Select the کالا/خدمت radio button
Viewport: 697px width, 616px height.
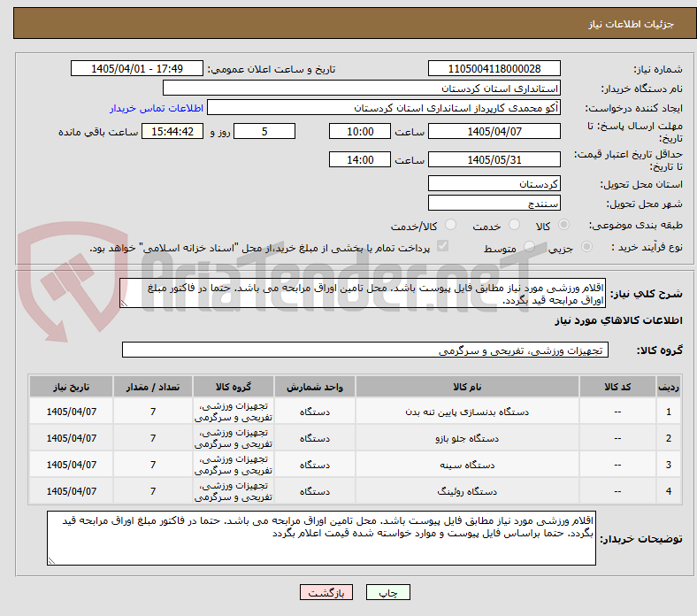coord(451,225)
